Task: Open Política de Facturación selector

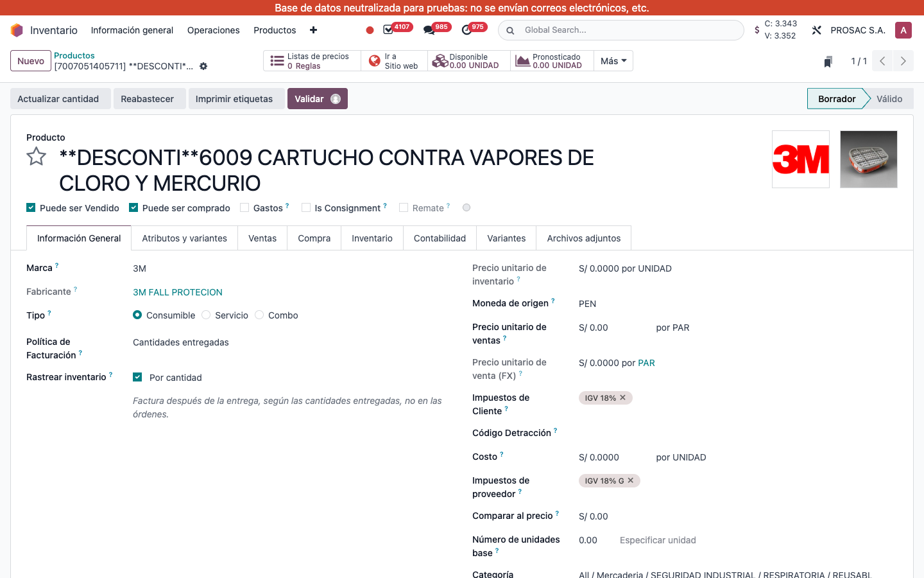Action: pos(289,342)
